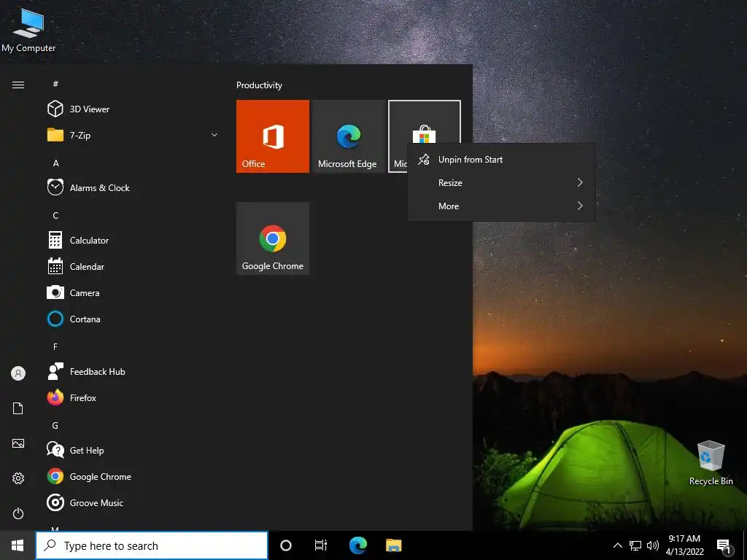Viewport: 747px width, 560px height.
Task: Click the C letter header
Action: 55,215
